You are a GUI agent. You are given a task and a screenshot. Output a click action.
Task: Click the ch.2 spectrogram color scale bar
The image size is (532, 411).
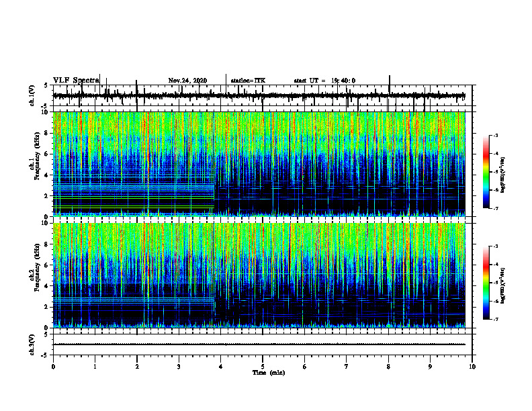(486, 283)
